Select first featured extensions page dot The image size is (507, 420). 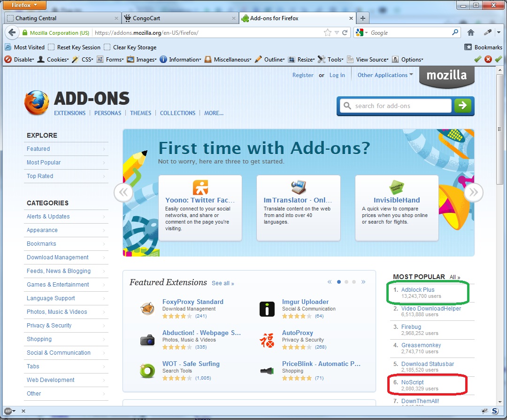(339, 282)
